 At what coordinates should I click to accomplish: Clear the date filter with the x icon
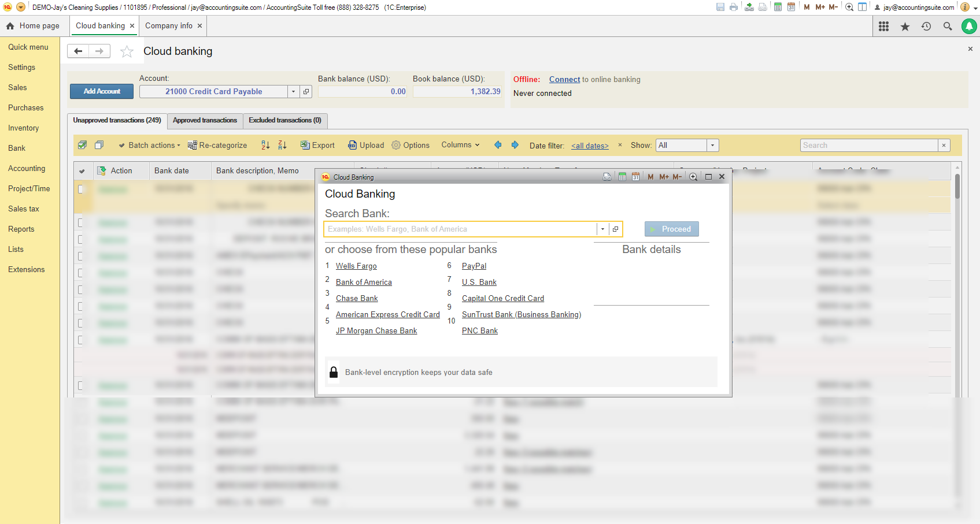(620, 145)
